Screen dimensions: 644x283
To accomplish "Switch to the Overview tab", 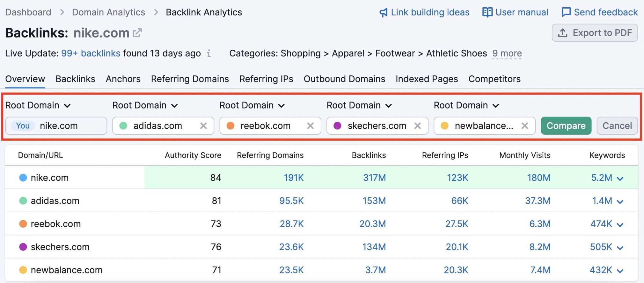I will [x=25, y=79].
